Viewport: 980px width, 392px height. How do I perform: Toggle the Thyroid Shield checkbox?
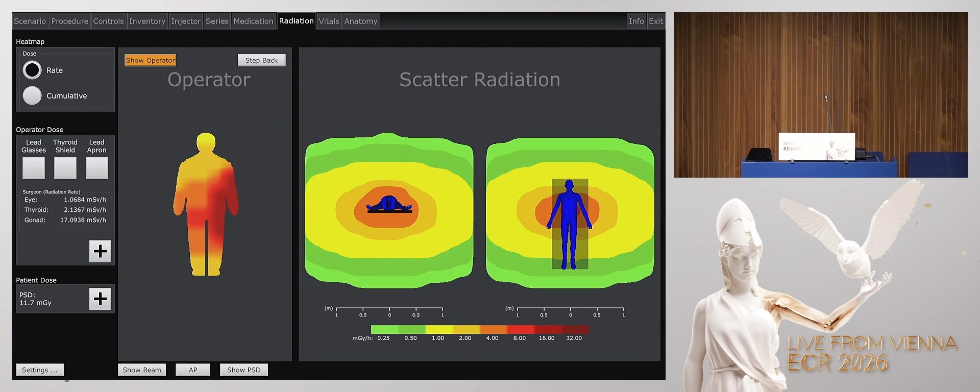click(65, 168)
